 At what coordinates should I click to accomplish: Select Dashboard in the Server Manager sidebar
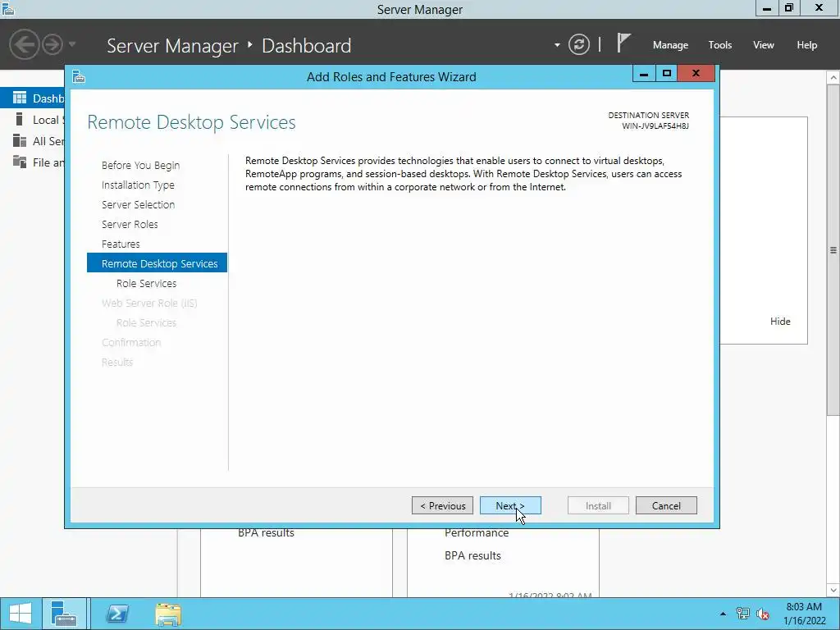pos(32,98)
